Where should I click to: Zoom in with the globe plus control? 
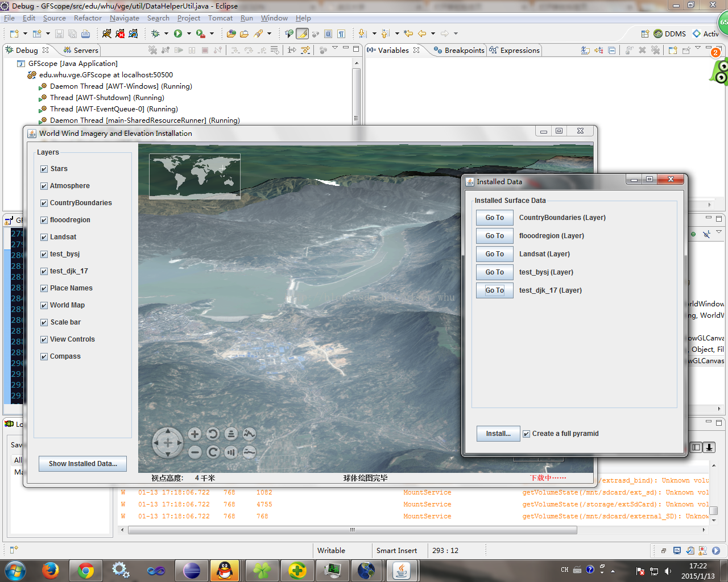point(195,434)
